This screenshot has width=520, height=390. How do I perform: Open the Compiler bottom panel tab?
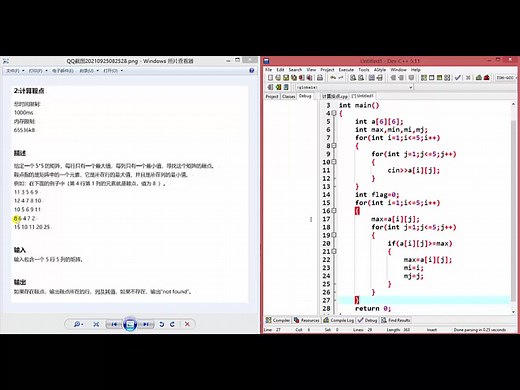[278, 320]
